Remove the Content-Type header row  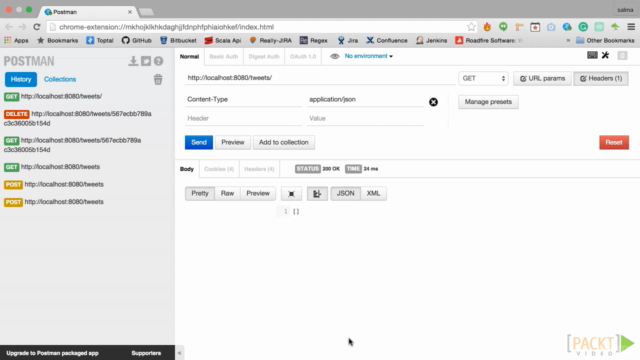coord(433,102)
